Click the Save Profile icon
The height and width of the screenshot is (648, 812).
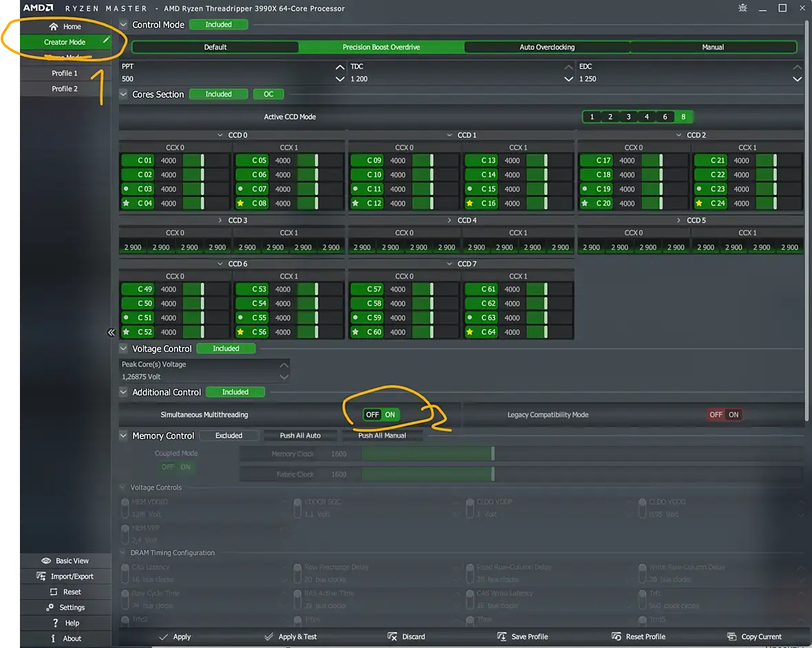click(502, 636)
